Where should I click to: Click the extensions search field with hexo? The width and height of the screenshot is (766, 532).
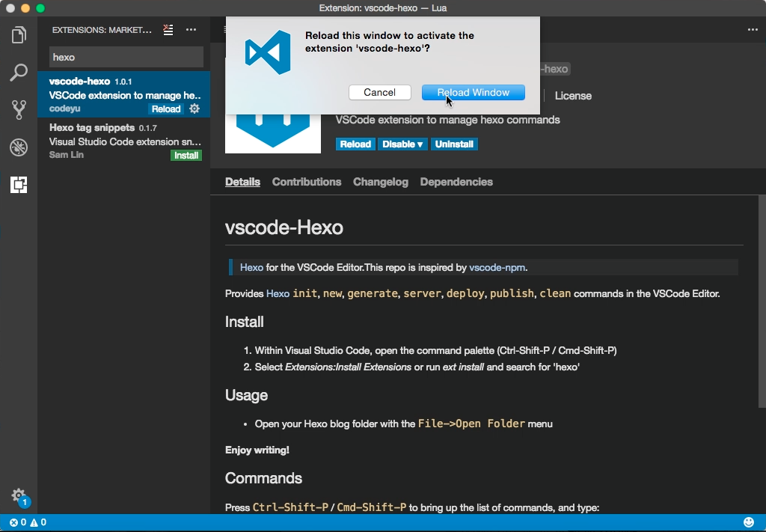pyautogui.click(x=126, y=57)
